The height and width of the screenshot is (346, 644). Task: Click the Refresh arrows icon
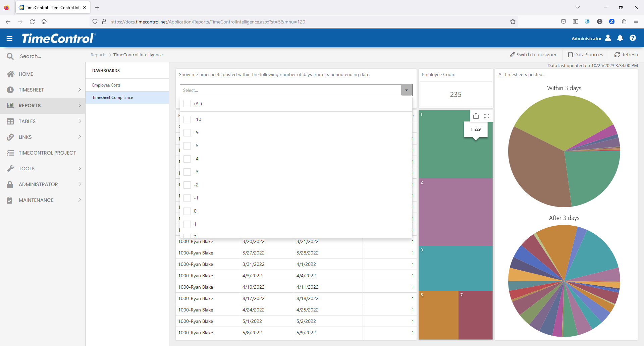[x=617, y=55]
